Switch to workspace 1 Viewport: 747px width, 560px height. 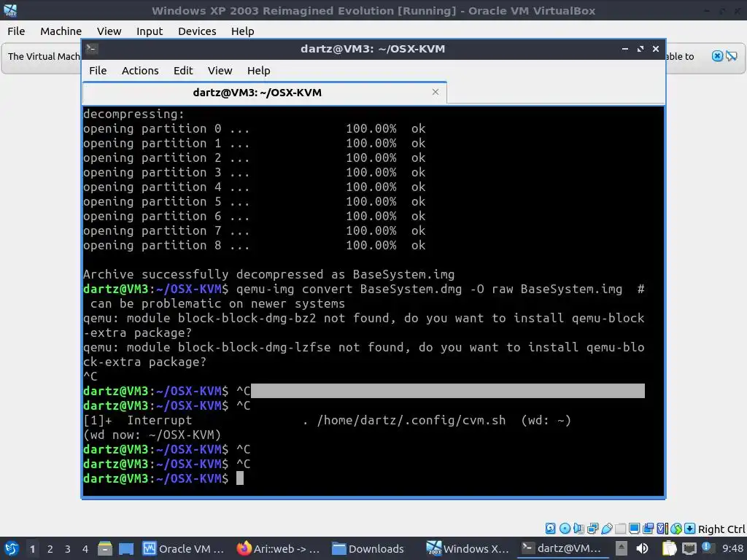pos(32,548)
